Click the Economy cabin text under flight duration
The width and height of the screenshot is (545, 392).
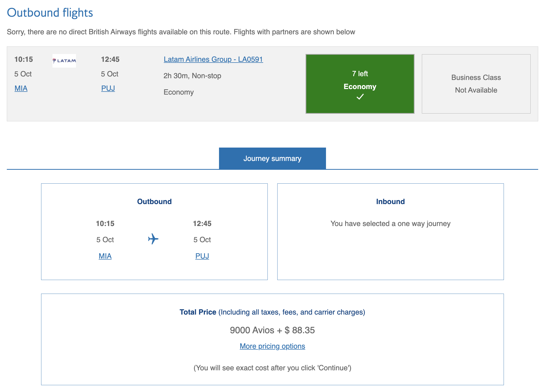pos(179,92)
